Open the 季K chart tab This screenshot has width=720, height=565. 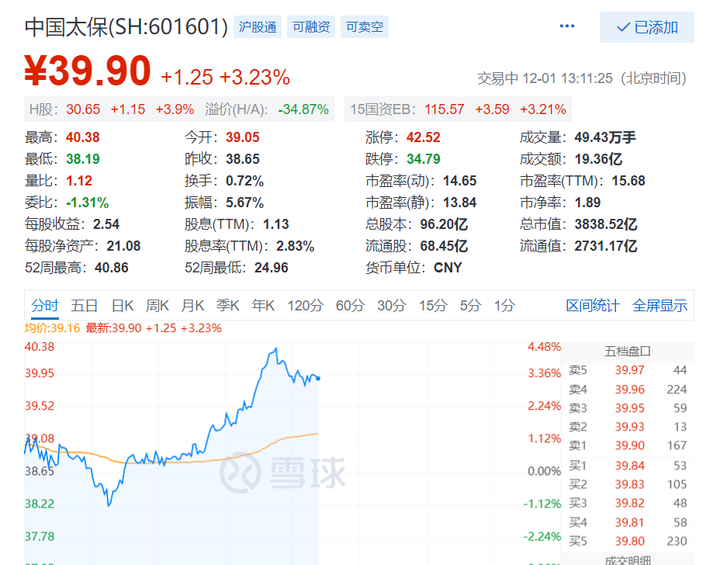click(x=228, y=305)
